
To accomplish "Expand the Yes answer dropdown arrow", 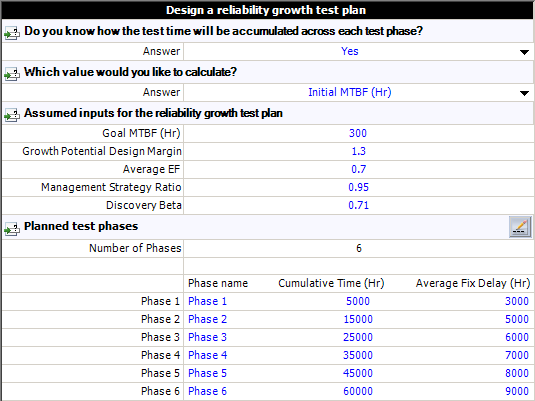I will click(x=524, y=52).
